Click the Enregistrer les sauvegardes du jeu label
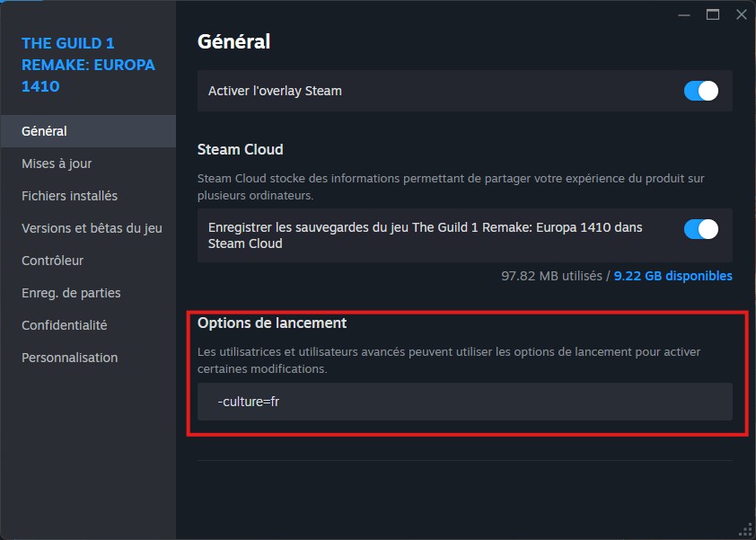This screenshot has width=756, height=540. click(425, 235)
